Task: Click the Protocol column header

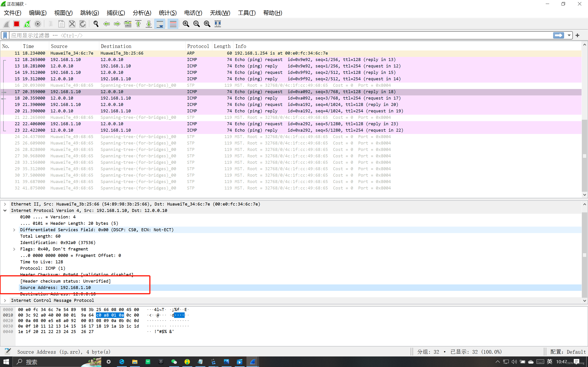Action: click(198, 46)
